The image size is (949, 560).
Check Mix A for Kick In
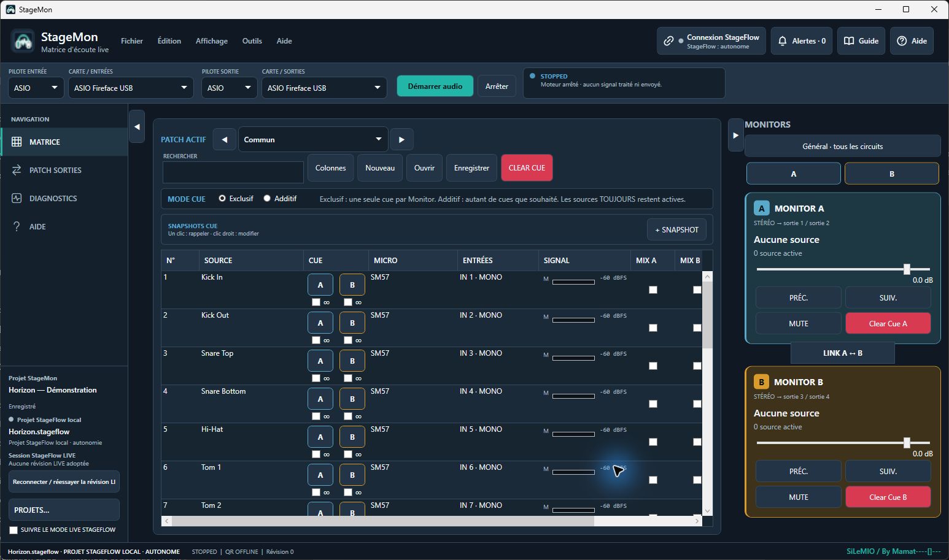click(653, 290)
